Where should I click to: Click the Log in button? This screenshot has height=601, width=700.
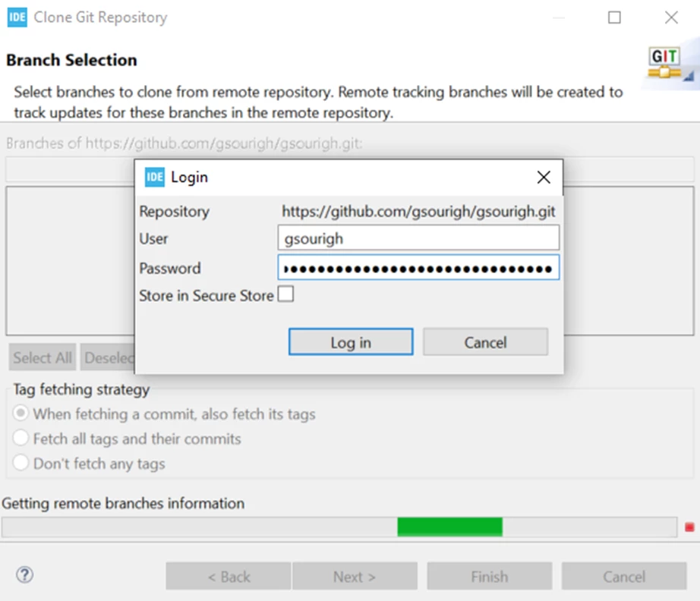tap(351, 342)
